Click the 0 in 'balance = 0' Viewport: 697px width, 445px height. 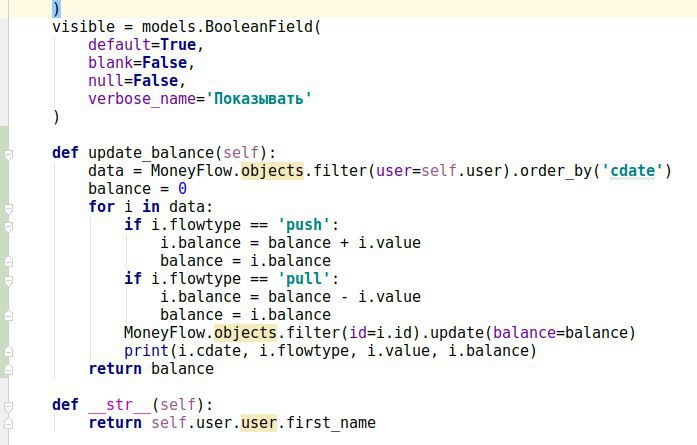182,188
